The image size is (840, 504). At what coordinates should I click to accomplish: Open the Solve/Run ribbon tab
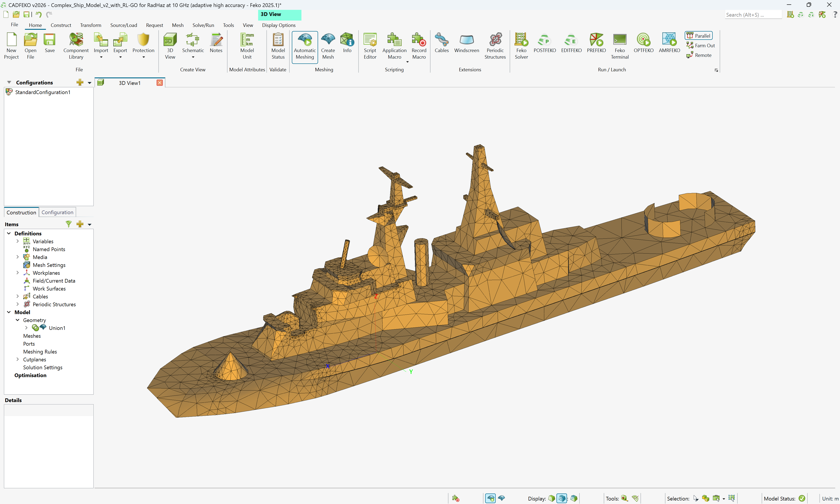point(203,25)
